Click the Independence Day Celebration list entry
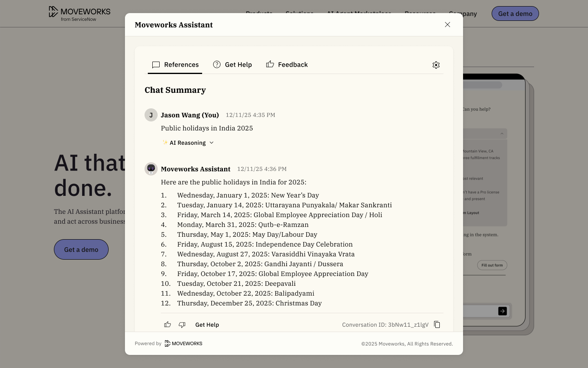 265,244
